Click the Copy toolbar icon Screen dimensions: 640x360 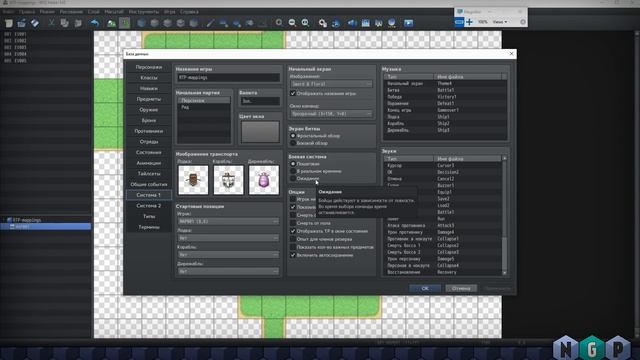coord(64,23)
